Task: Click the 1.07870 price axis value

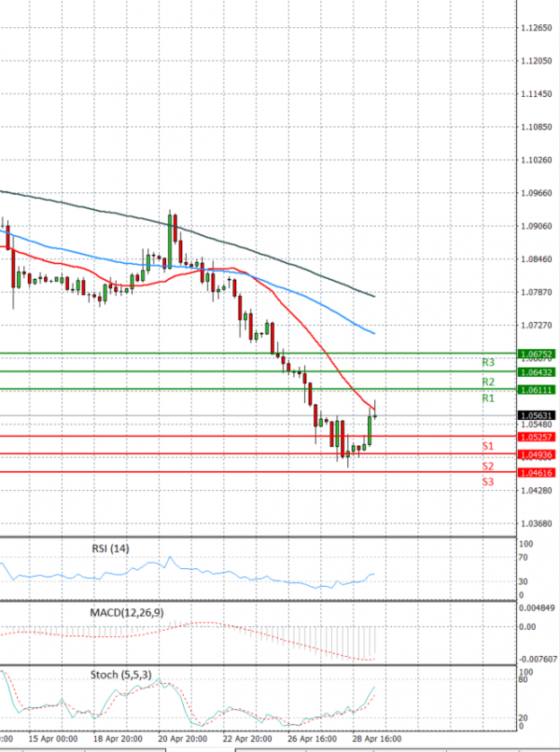Action: (x=537, y=292)
